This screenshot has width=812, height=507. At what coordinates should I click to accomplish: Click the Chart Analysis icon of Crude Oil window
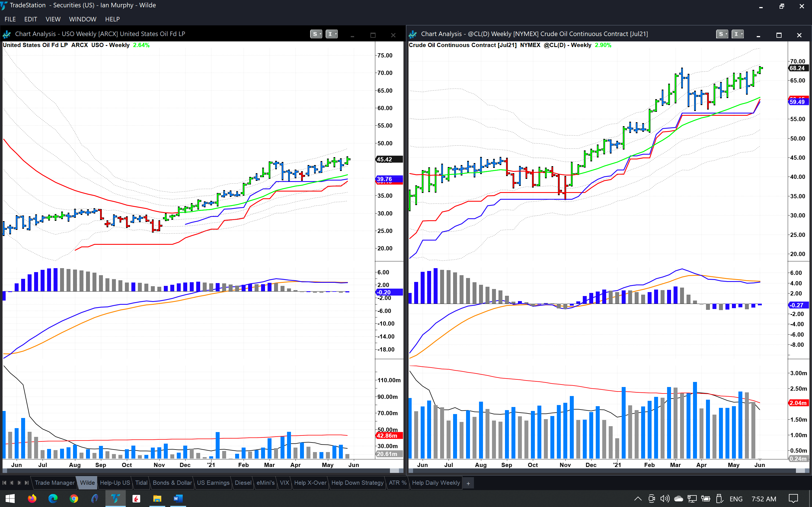pyautogui.click(x=413, y=34)
